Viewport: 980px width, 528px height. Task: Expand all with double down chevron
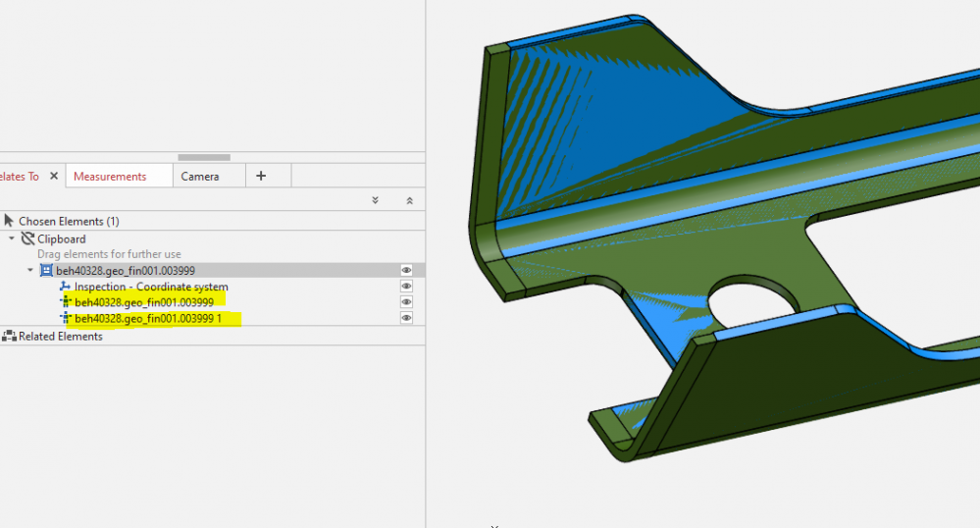tap(375, 200)
